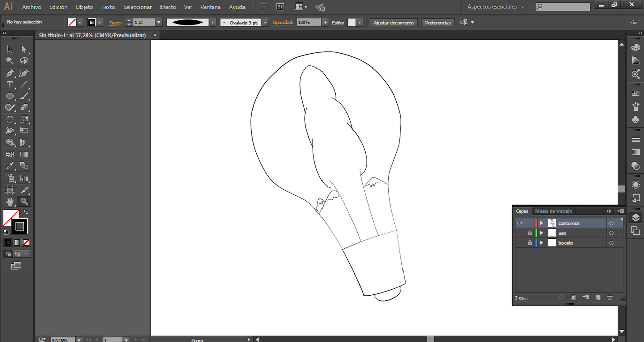Hide the contornos layer with eye icon
The width and height of the screenshot is (644, 342).
(x=520, y=223)
